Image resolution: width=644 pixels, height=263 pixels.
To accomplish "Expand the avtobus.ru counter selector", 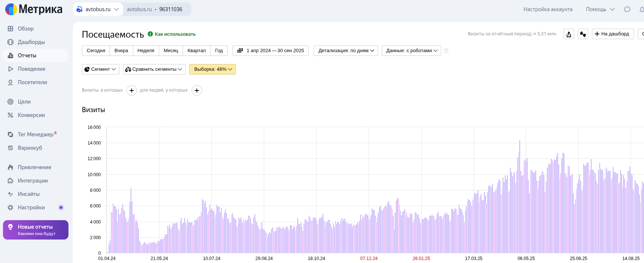I will pyautogui.click(x=98, y=9).
